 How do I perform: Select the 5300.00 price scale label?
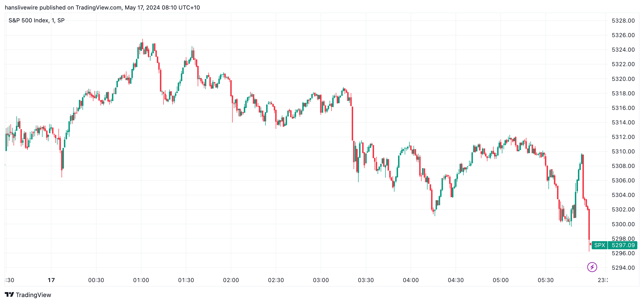pyautogui.click(x=623, y=224)
